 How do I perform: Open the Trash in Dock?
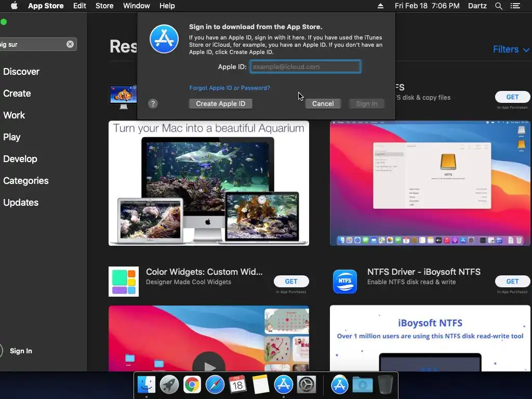click(x=385, y=385)
